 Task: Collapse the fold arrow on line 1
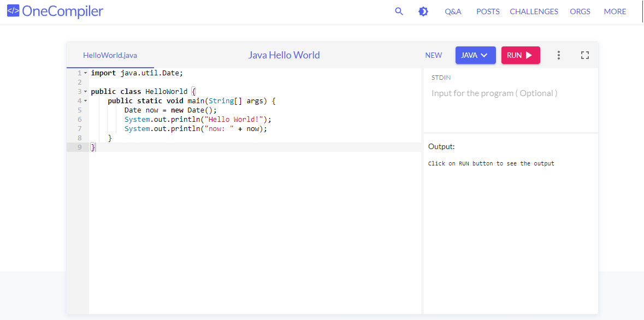point(85,73)
